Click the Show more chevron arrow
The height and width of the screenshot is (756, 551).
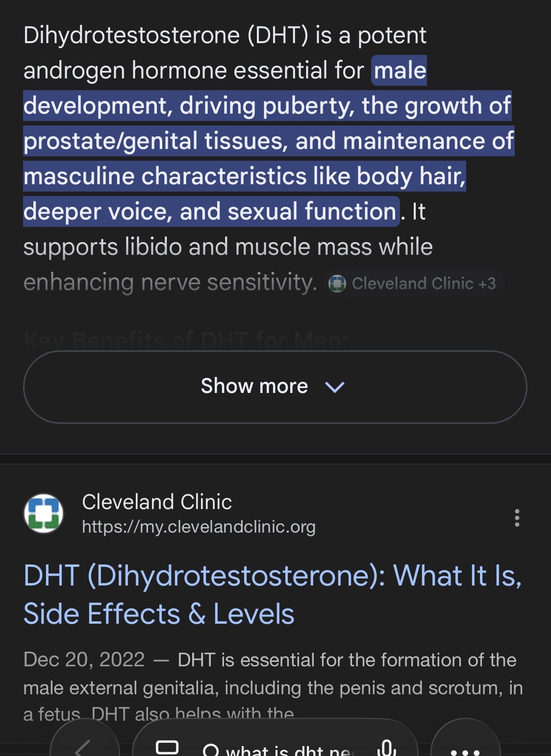[x=335, y=387]
